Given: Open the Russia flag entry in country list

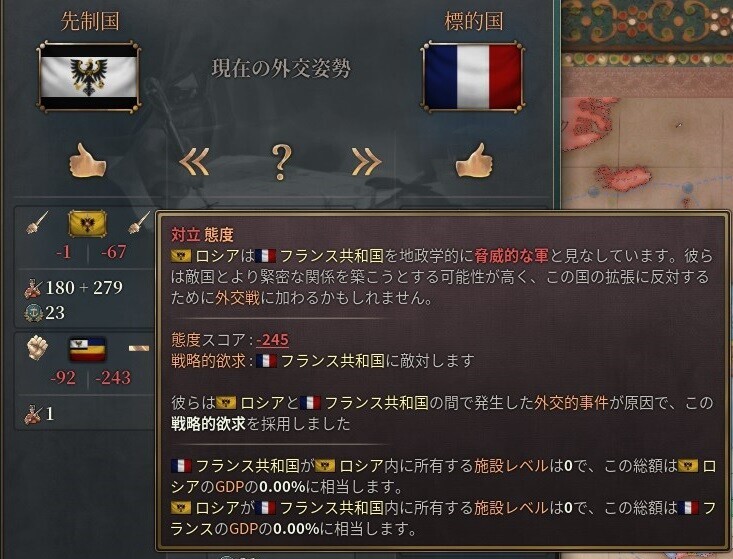Looking at the screenshot, I should coord(87,223).
